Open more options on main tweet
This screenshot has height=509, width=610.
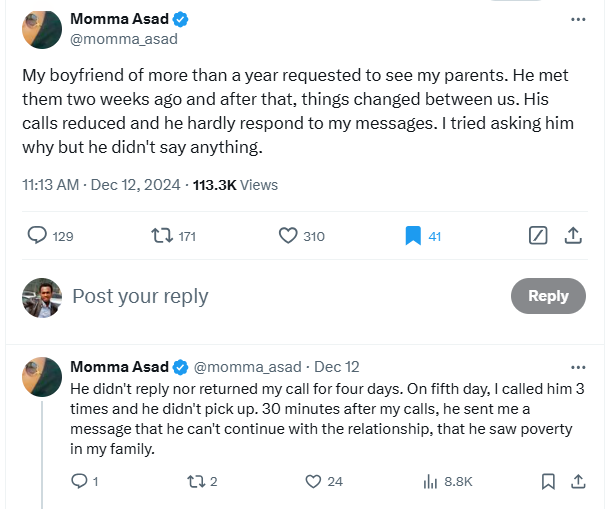578,20
